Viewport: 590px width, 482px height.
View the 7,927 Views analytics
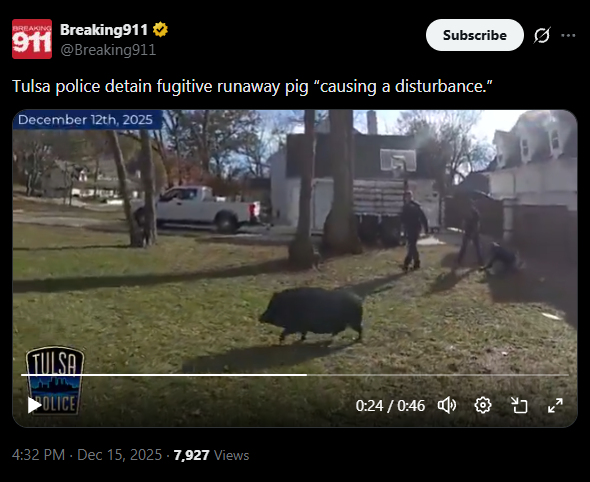pos(211,455)
